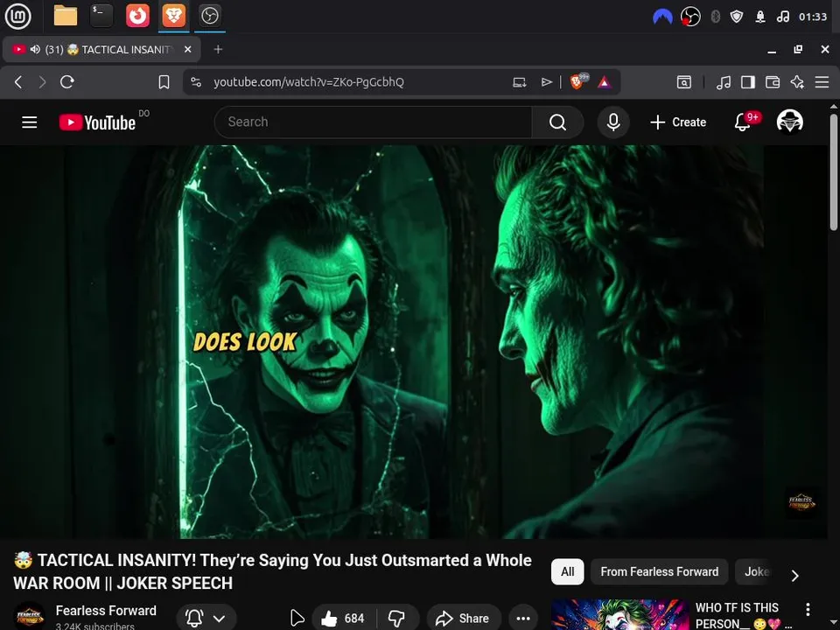This screenshot has height=630, width=840.
Task: Click the TACTICAL INSANITY video title text
Action: click(272, 571)
